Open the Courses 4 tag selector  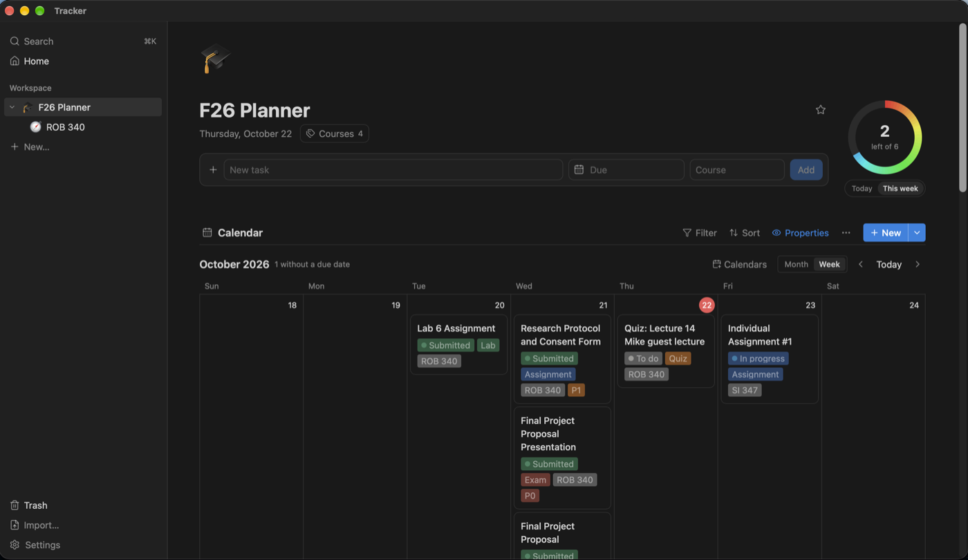coord(335,134)
